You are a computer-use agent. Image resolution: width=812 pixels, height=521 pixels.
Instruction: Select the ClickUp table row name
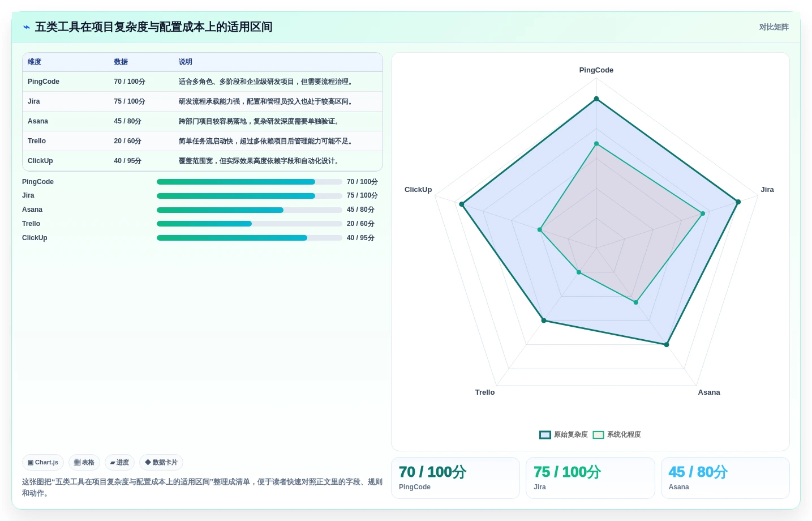tap(40, 161)
